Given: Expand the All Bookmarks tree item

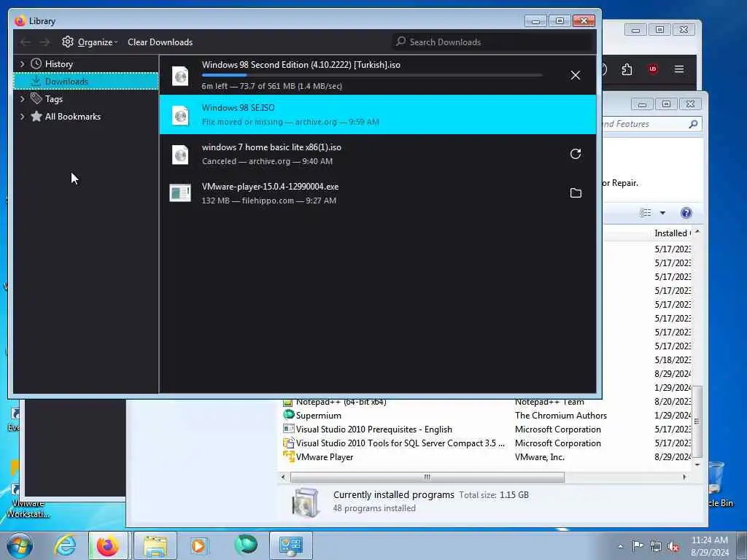Looking at the screenshot, I should tap(22, 117).
